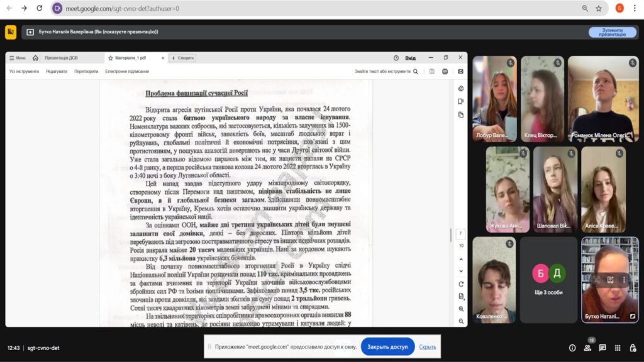Screen dimensions: 644x362
Task: Click the Скрыть link in sharing bar
Action: coord(428,347)
